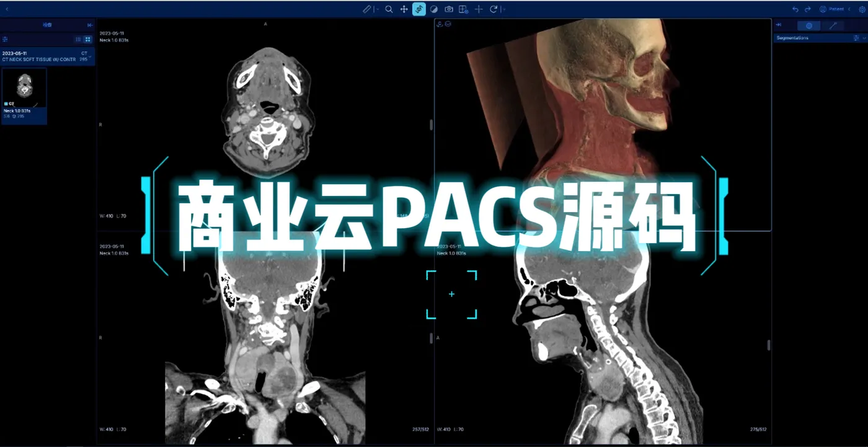Click the undo arrow in toolbar
Viewport: 868px width, 447px height.
pyautogui.click(x=795, y=9)
